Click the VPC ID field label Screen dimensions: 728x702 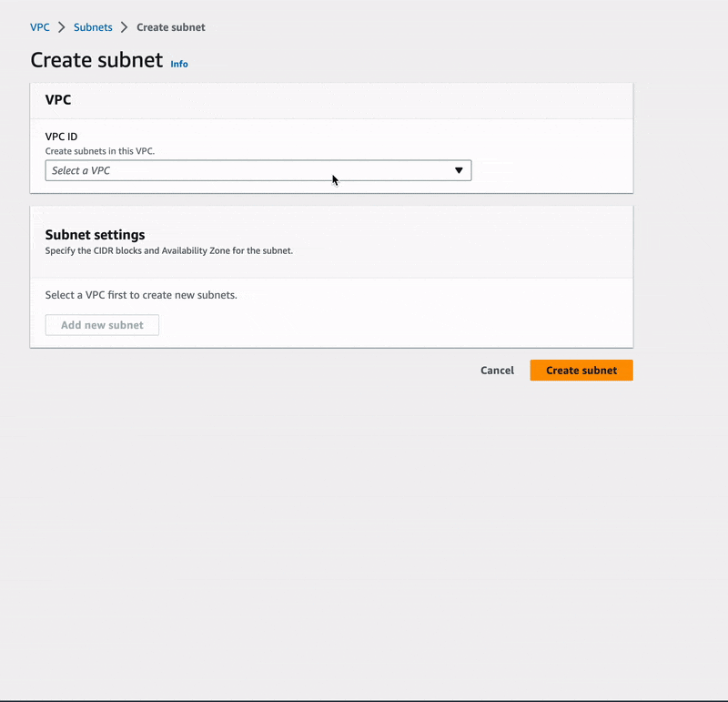[x=61, y=137]
